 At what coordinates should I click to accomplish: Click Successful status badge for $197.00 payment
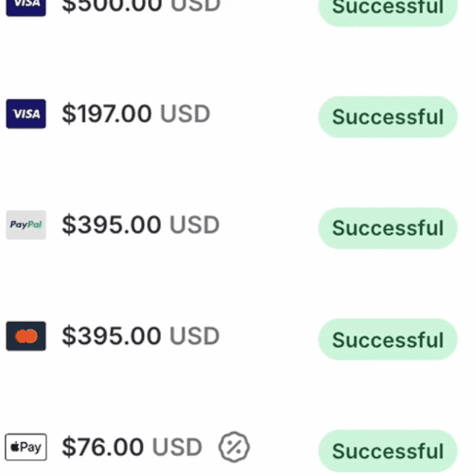(387, 117)
